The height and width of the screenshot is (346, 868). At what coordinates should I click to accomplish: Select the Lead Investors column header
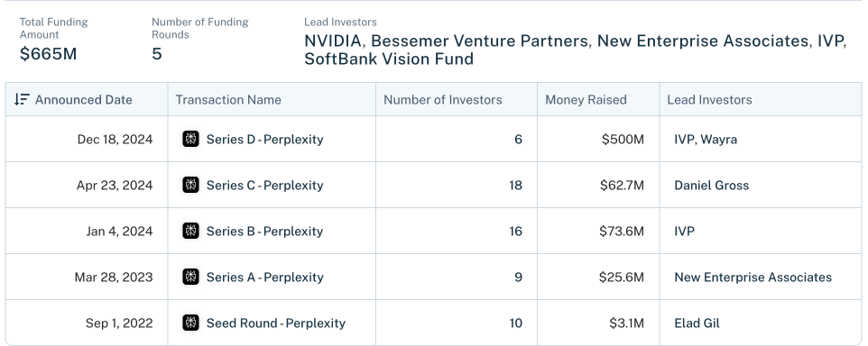coord(709,99)
